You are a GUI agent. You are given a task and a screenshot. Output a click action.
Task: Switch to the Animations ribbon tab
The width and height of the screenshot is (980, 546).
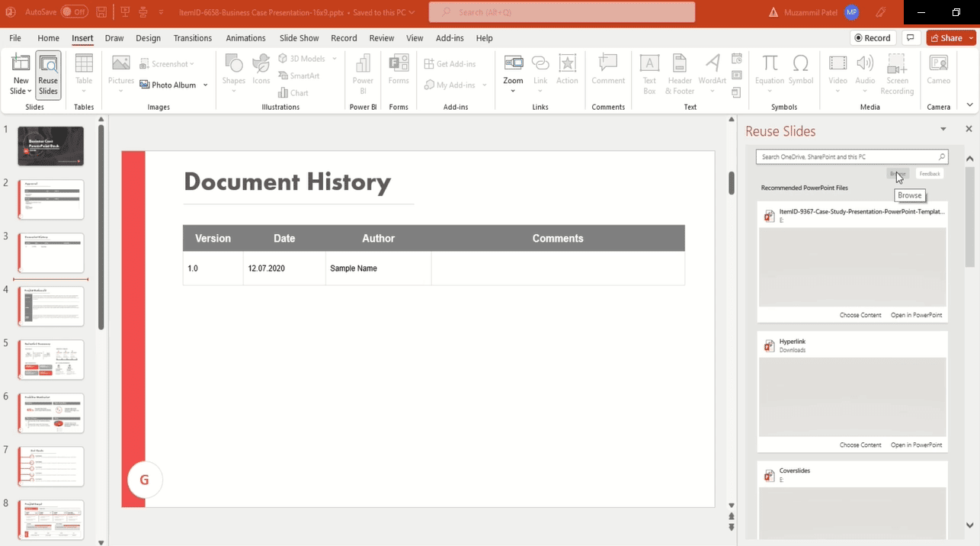coord(245,37)
